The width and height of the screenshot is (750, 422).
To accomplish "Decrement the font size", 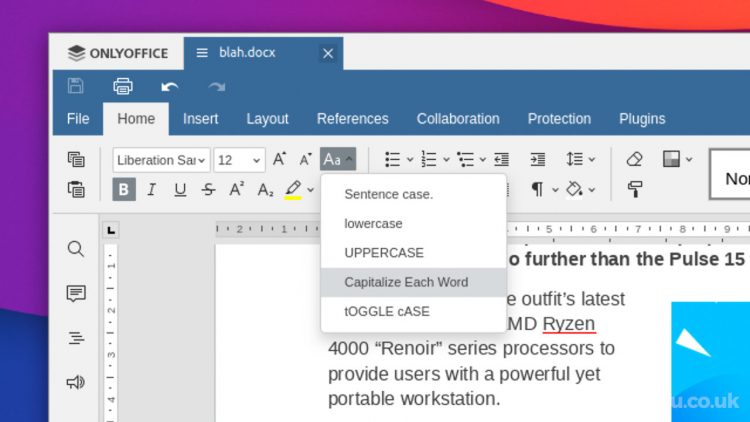I will point(305,159).
